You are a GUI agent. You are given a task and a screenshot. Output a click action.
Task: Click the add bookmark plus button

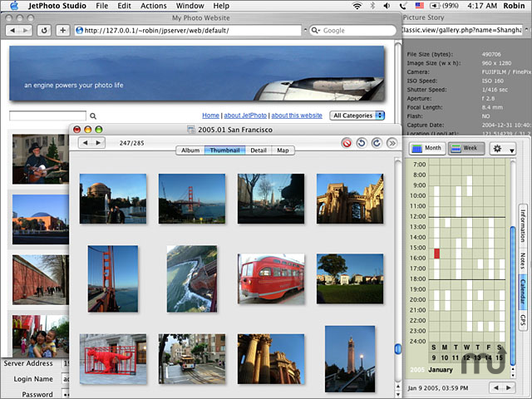click(63, 31)
